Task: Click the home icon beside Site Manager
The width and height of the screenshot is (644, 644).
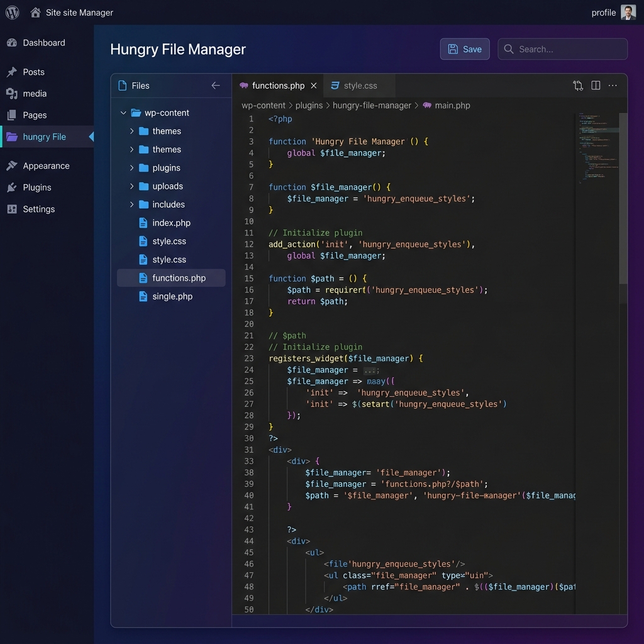Action: [x=35, y=13]
